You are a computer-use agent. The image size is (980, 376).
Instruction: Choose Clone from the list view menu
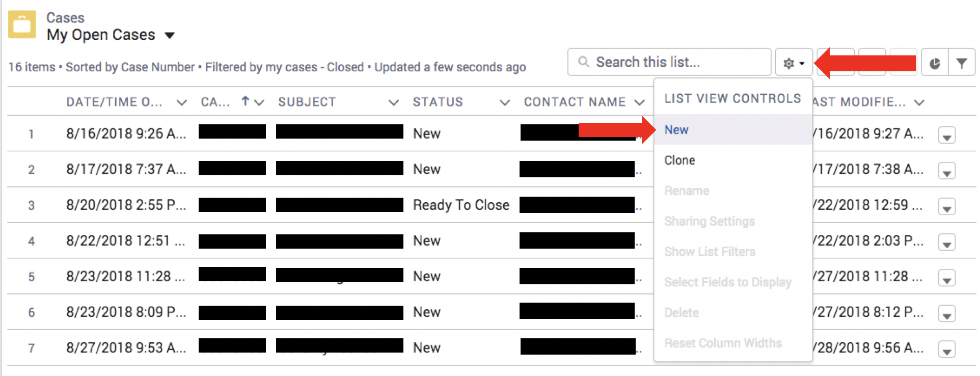click(x=679, y=160)
